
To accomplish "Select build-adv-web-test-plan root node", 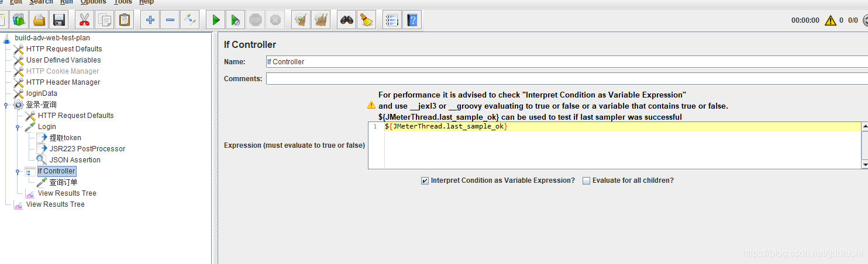I will pos(52,38).
